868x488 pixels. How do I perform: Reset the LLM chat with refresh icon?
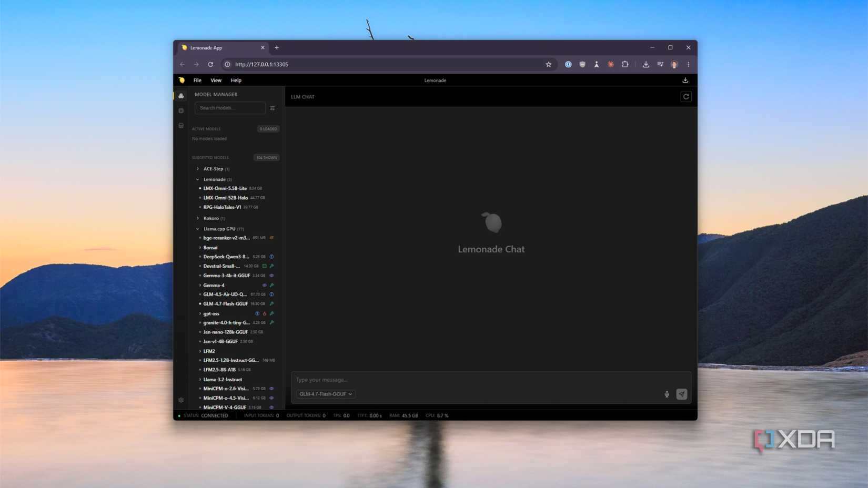[x=686, y=97]
